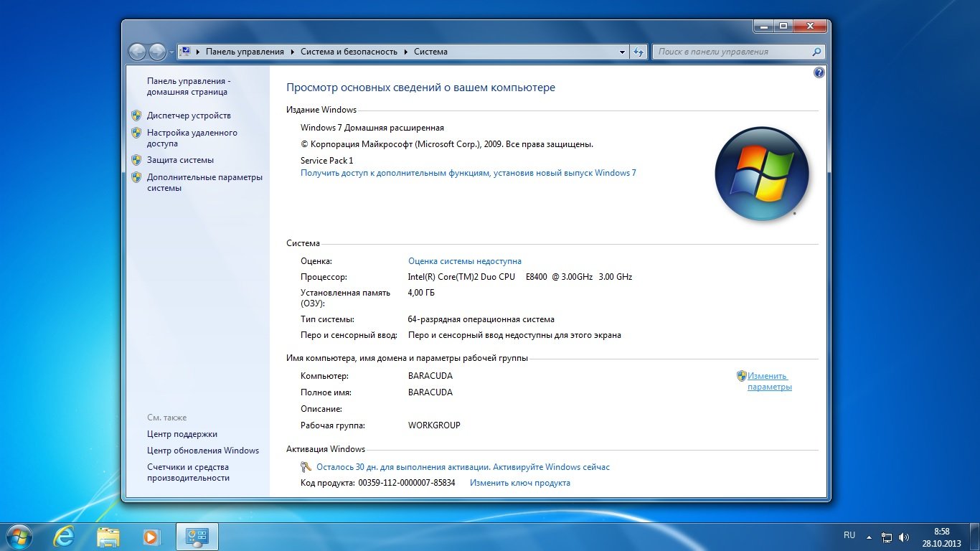Click the Windows upgrade link about новый выпуск

[468, 173]
